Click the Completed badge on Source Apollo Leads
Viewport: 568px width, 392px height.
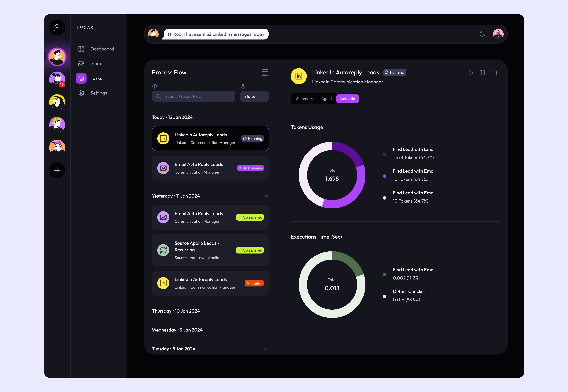[x=250, y=250]
